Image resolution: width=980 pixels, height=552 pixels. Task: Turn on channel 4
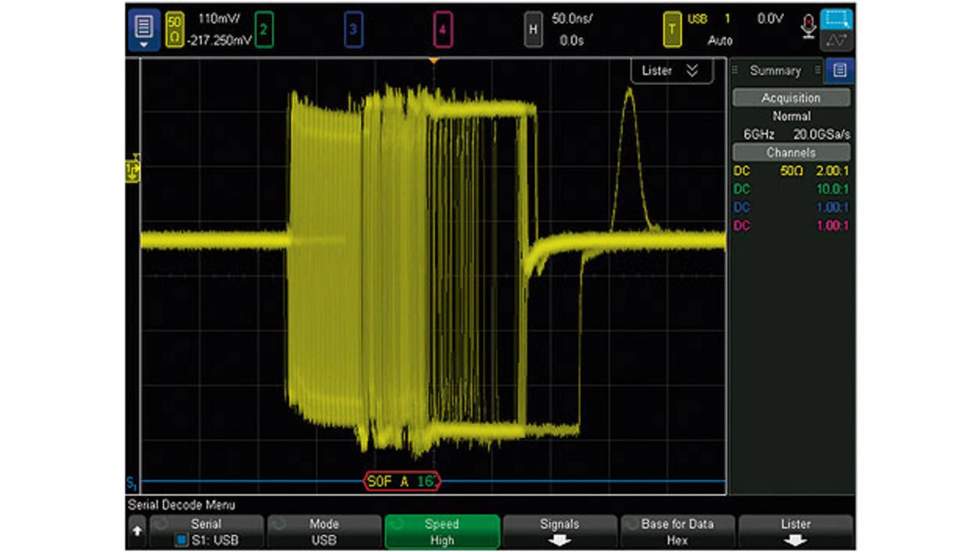pos(443,31)
